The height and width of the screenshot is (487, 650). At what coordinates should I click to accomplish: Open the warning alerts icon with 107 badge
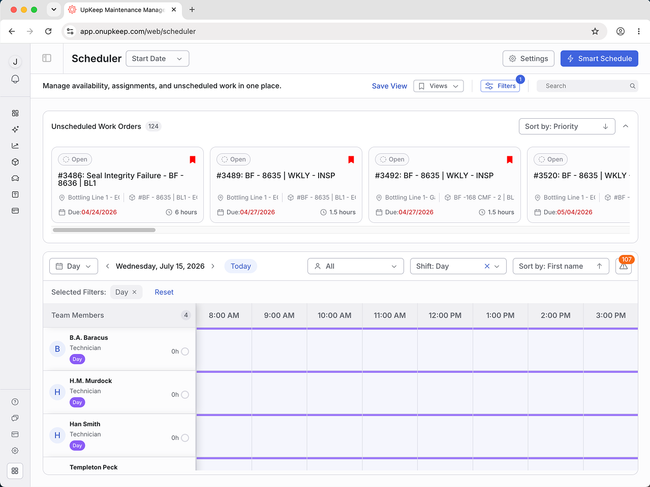pos(623,267)
